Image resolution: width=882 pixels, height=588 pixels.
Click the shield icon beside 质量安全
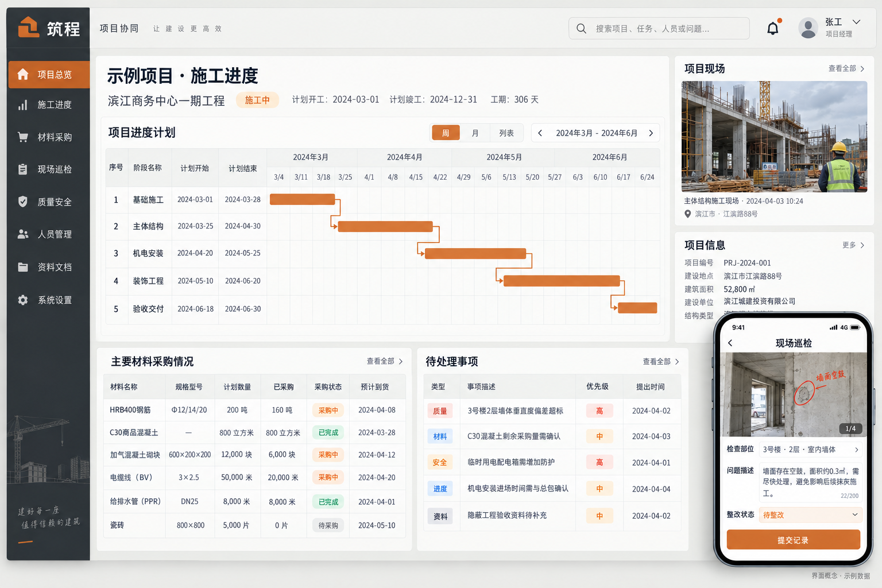click(23, 202)
